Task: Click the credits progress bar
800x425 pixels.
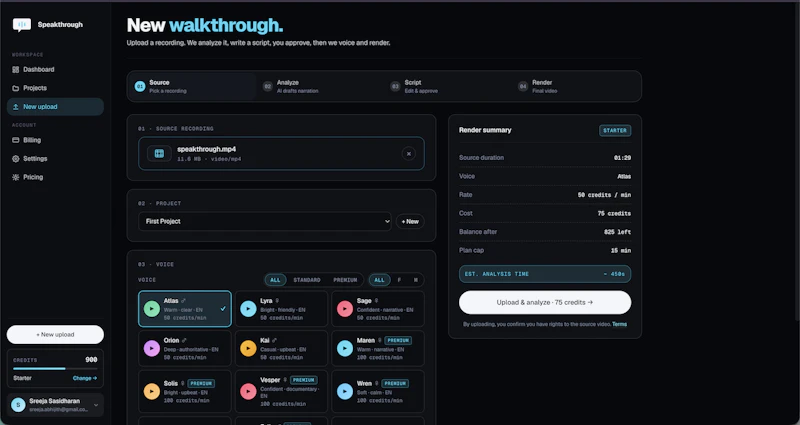Action: (55, 368)
